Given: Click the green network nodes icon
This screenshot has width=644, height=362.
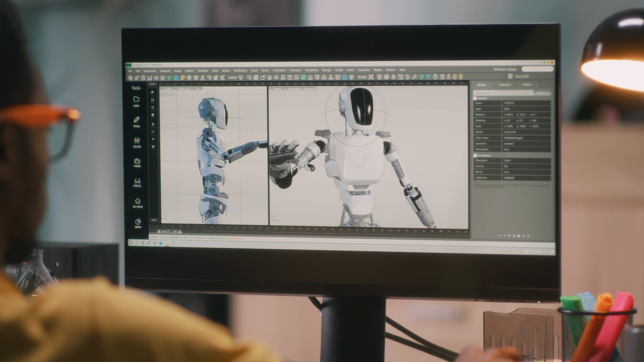Looking at the screenshot, I should click(x=421, y=77).
